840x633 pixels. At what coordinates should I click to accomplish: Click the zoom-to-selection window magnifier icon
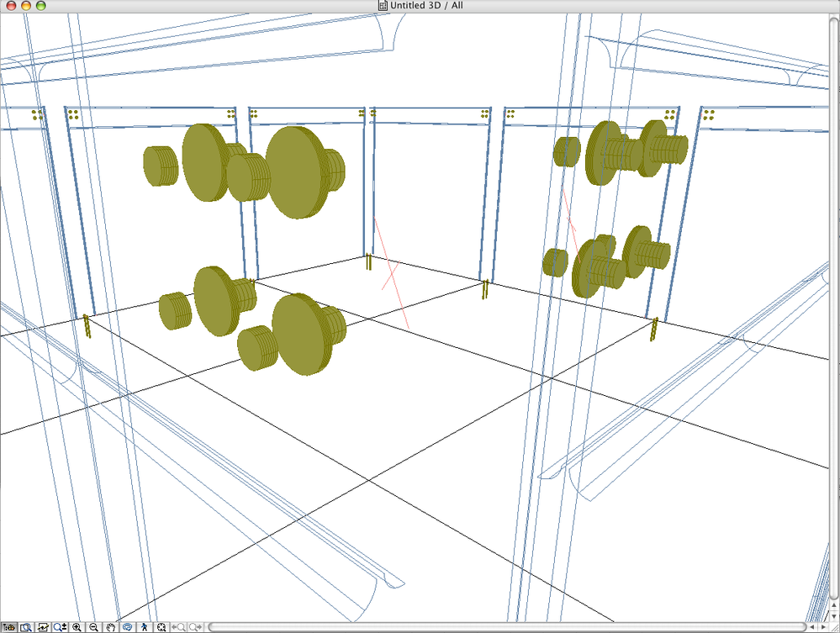(26, 627)
